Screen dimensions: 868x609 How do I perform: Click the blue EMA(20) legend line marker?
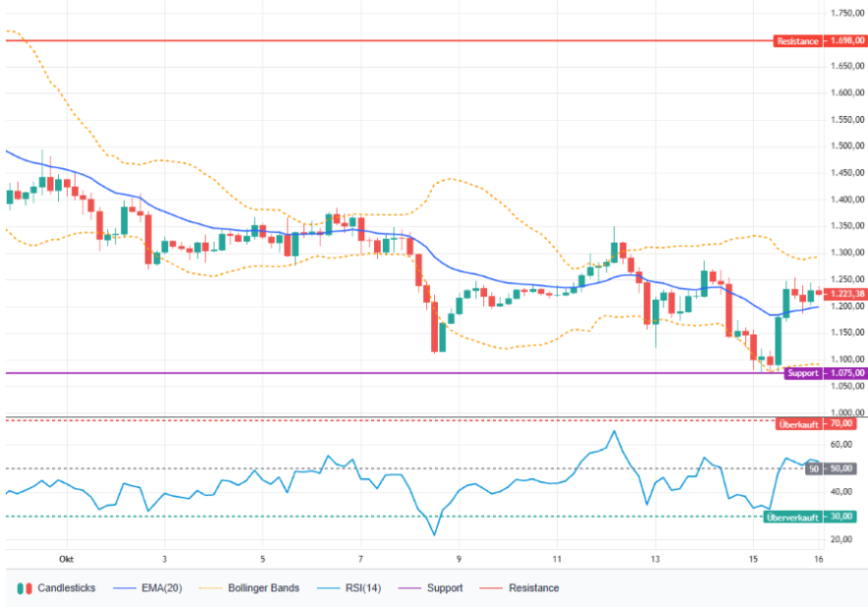click(125, 588)
